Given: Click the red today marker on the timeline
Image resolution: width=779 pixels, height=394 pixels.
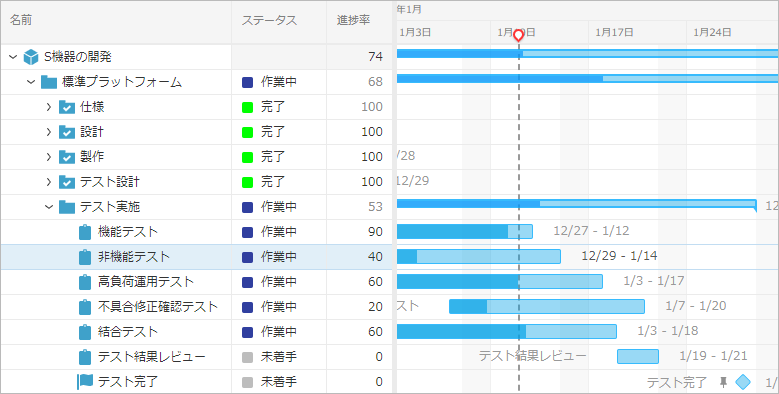Looking at the screenshot, I should [x=518, y=36].
